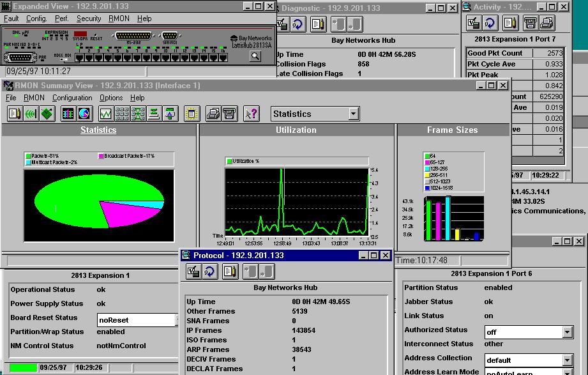Open the Perf. menu in Expanded View
The image size is (588, 375).
(x=62, y=19)
